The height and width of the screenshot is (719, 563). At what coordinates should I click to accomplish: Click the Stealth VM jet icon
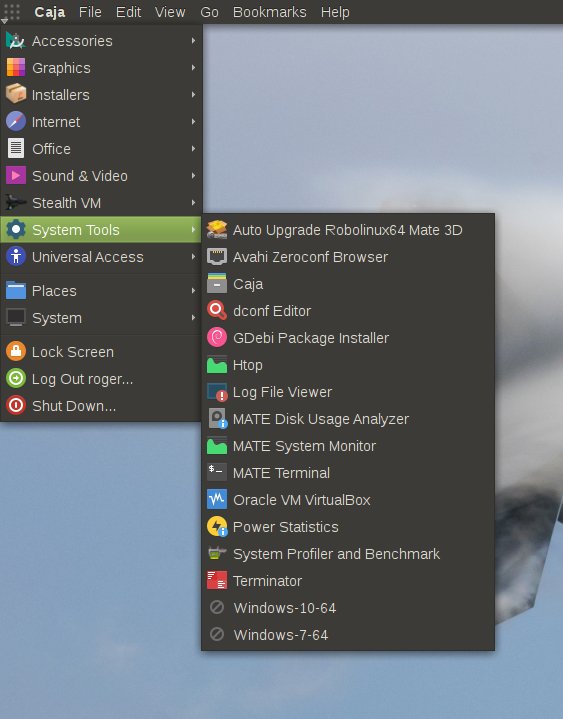16,203
